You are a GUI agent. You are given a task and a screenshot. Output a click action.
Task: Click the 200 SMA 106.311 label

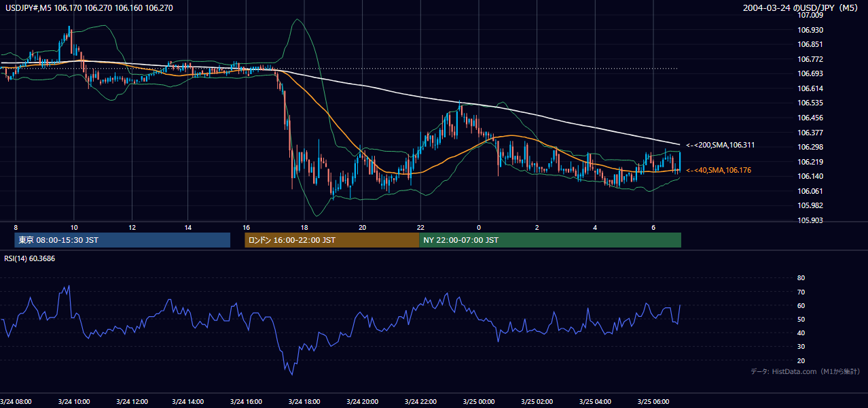coord(720,145)
